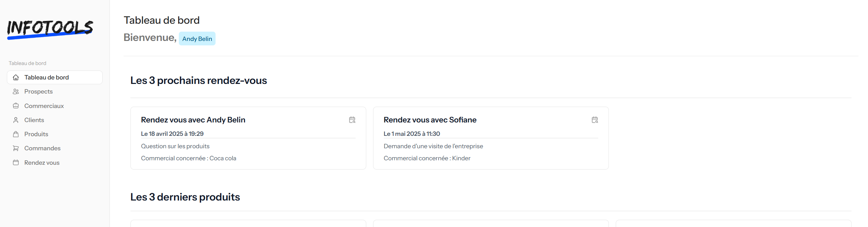Open the Rendez vous page

tap(42, 162)
